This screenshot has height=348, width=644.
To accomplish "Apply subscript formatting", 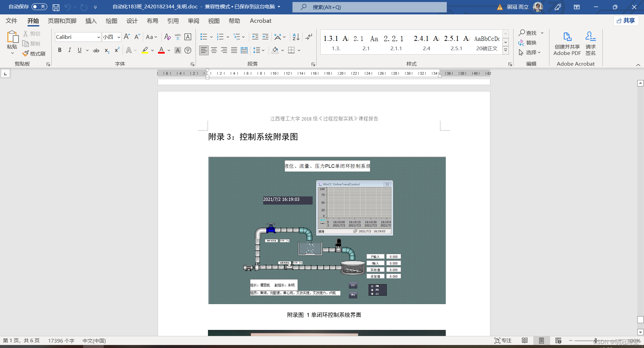I will pyautogui.click(x=107, y=50).
